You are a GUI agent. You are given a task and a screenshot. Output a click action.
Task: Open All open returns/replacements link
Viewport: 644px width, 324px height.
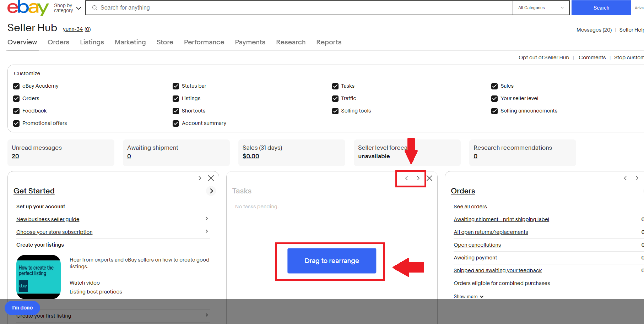point(491,232)
